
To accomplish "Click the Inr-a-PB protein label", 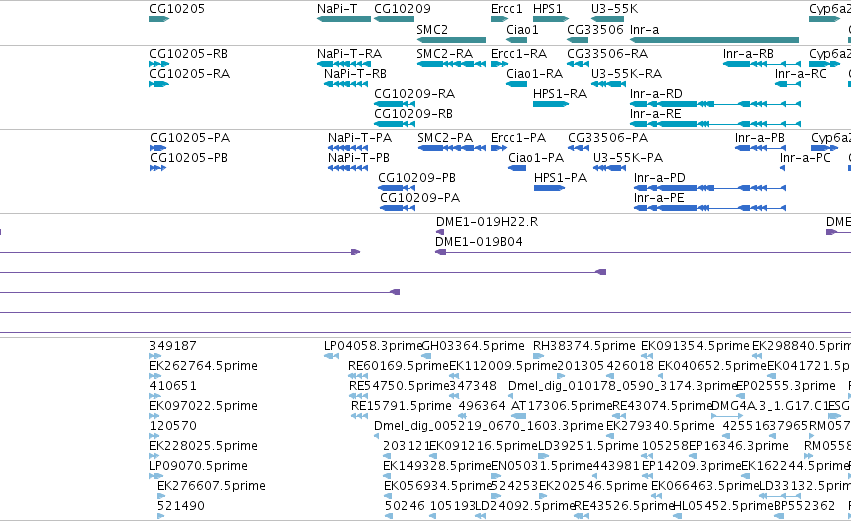I will 760,138.
